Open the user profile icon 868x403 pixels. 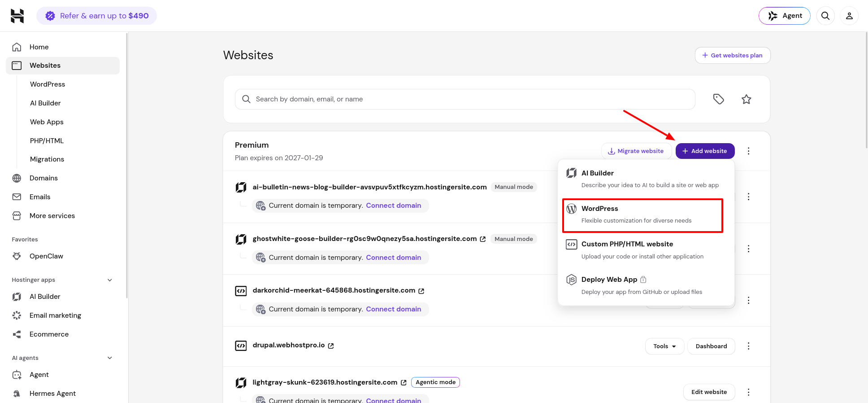pos(849,16)
